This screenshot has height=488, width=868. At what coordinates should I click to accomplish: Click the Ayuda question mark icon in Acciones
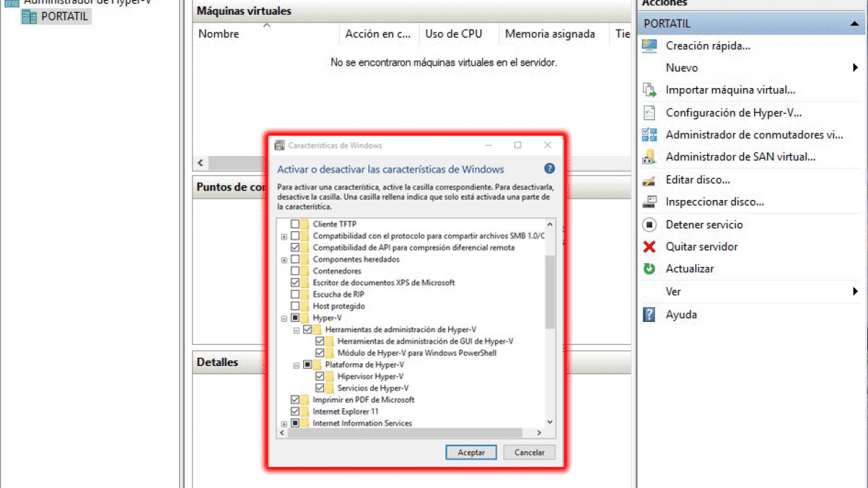[650, 314]
